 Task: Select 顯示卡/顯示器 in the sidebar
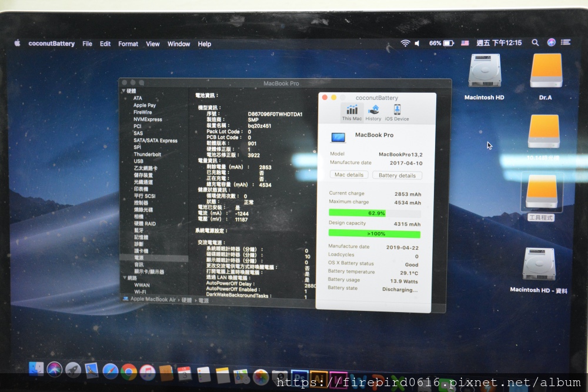[149, 272]
